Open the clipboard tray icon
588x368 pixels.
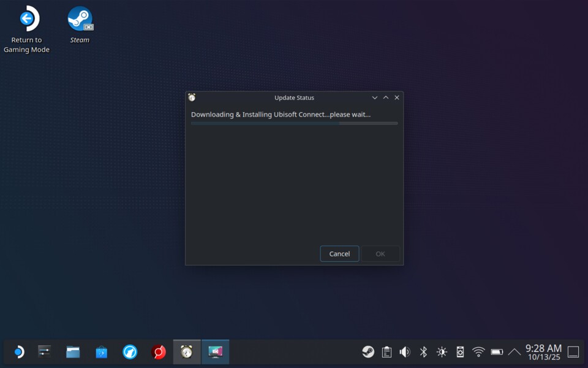click(386, 352)
